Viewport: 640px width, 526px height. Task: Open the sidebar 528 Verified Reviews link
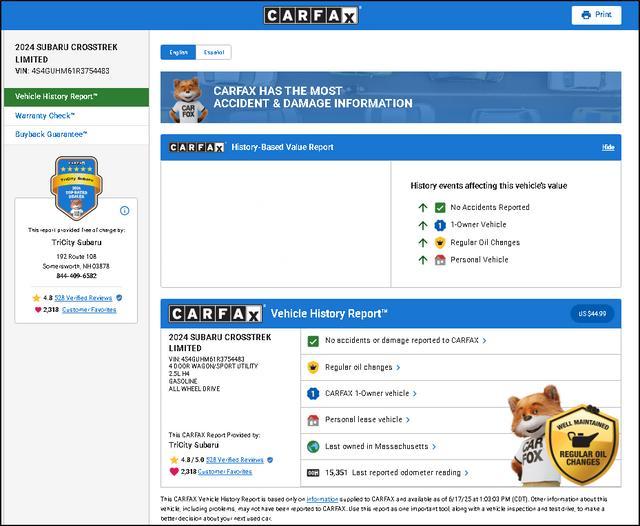click(x=83, y=298)
